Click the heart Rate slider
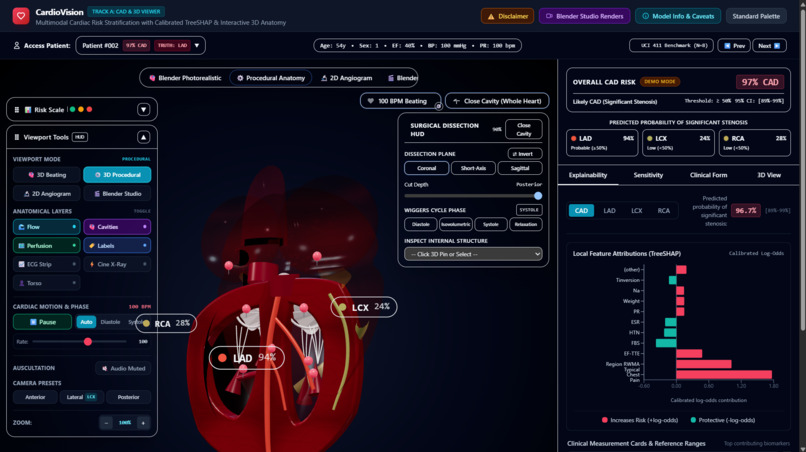Viewport: 806px width, 452px height. [80, 341]
